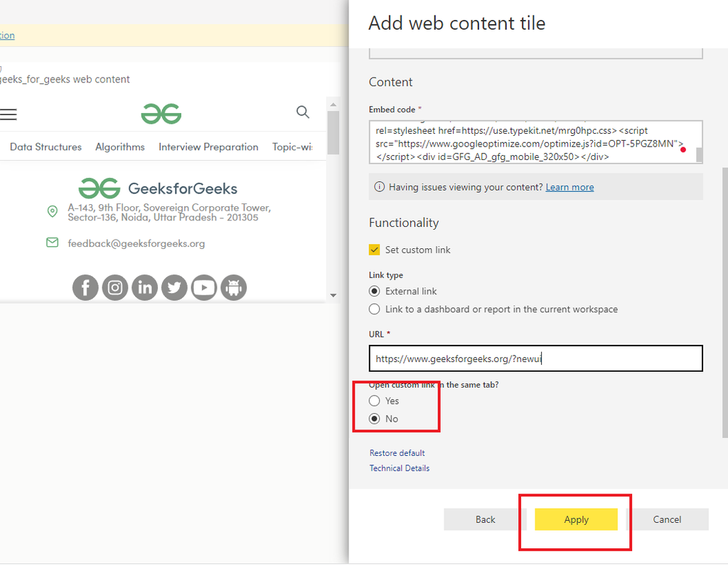728x569 pixels.
Task: Open Data Structures menu item
Action: click(45, 147)
